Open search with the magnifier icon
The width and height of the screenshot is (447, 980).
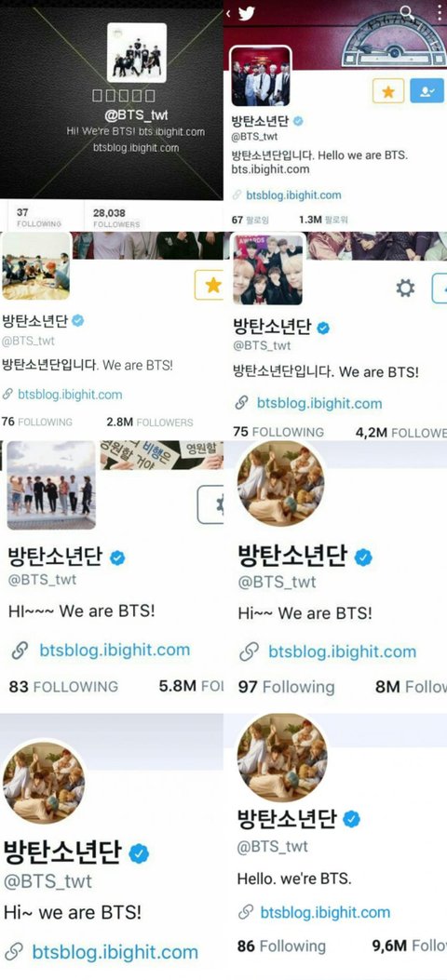pyautogui.click(x=406, y=12)
